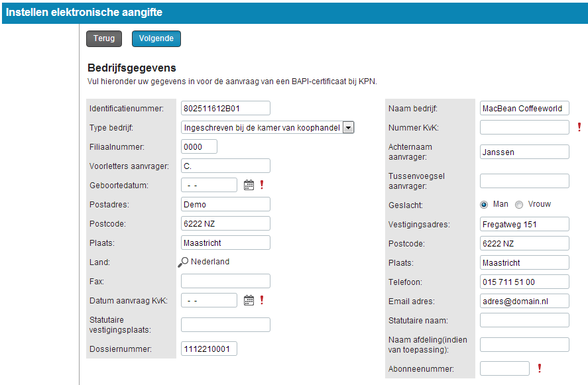588x385 pixels.
Task: Click the Geboortedatum date field
Action: tap(209, 185)
